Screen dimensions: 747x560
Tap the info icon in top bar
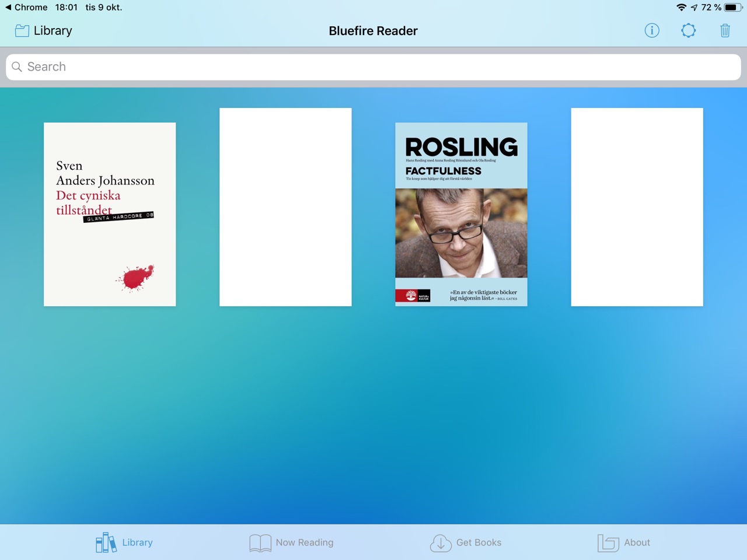tap(652, 30)
